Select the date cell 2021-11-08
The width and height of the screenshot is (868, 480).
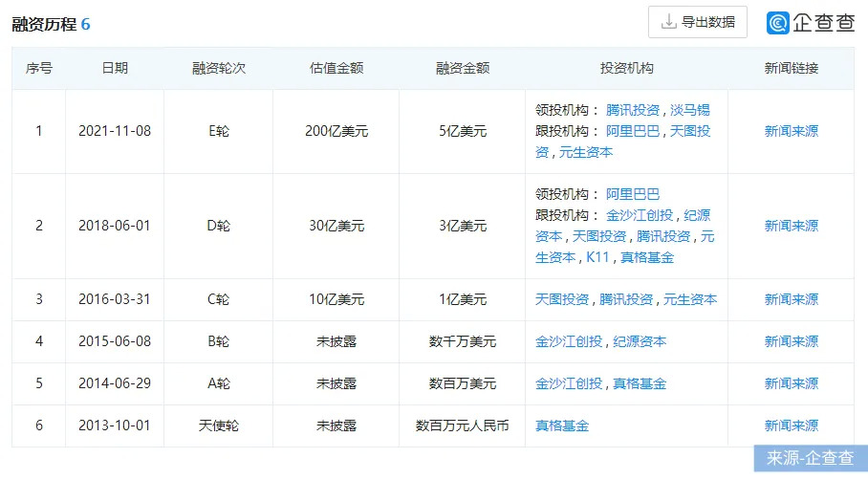click(x=115, y=131)
